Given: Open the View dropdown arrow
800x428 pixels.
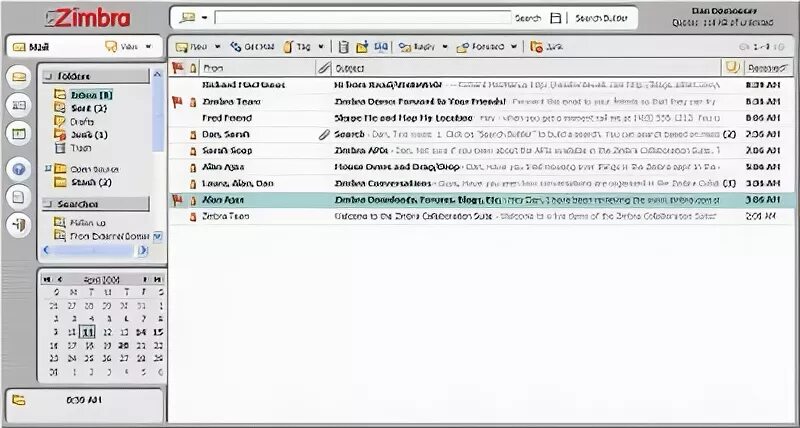Looking at the screenshot, I should point(148,47).
